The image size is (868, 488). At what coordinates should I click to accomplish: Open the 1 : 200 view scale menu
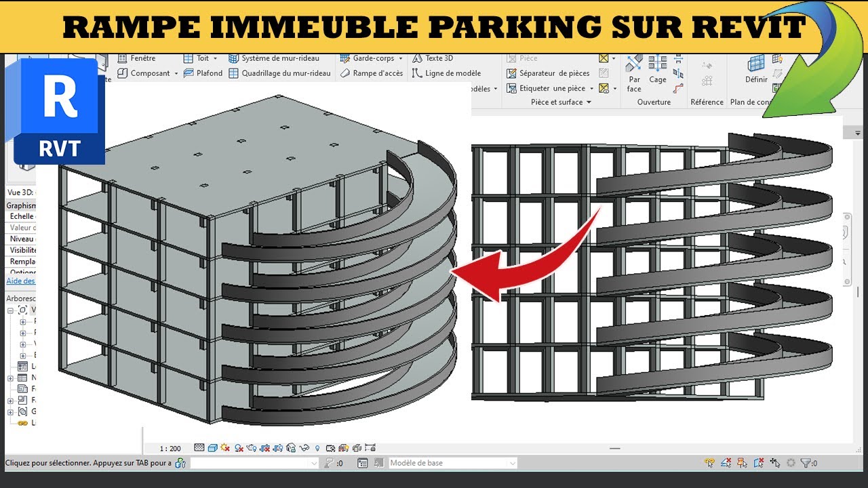pos(170,448)
